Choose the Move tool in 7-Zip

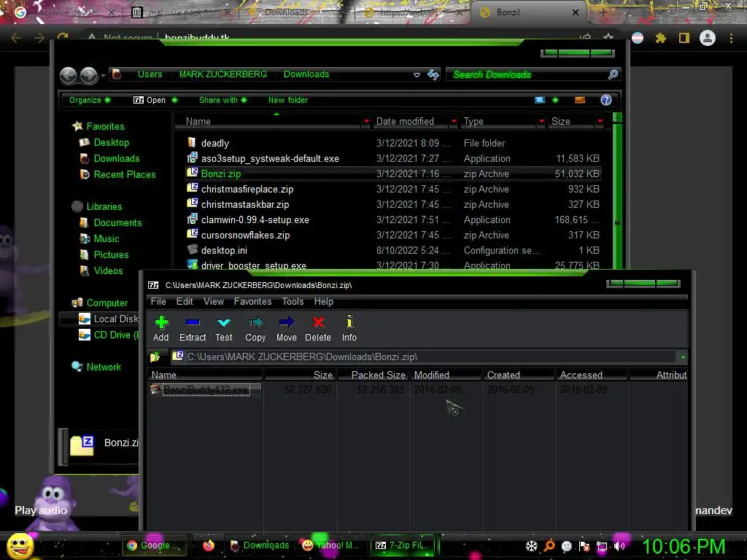pos(286,329)
